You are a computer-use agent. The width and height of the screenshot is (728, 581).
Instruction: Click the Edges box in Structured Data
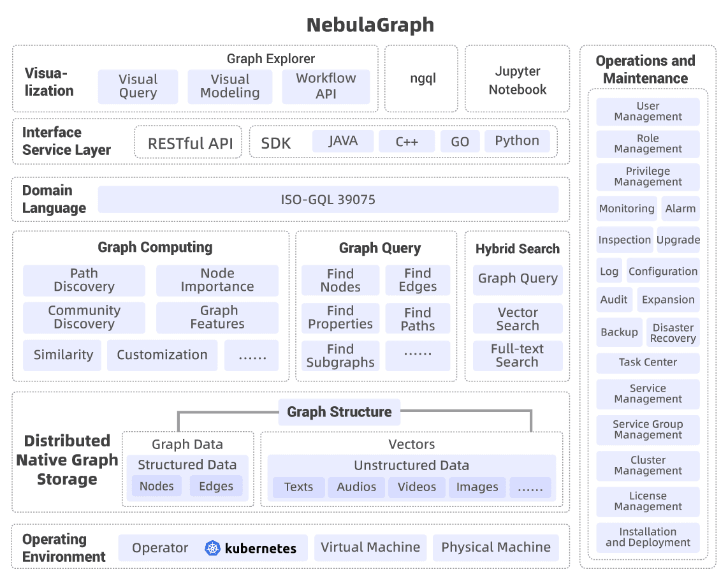point(216,486)
